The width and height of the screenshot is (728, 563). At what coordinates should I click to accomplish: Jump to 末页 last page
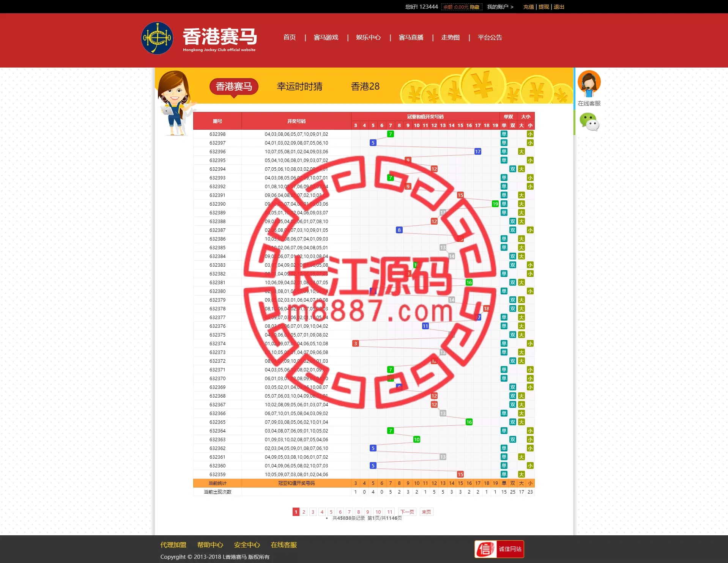point(426,512)
